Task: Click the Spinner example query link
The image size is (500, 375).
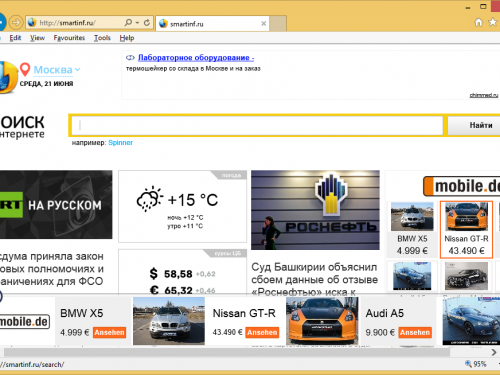Action: click(120, 143)
